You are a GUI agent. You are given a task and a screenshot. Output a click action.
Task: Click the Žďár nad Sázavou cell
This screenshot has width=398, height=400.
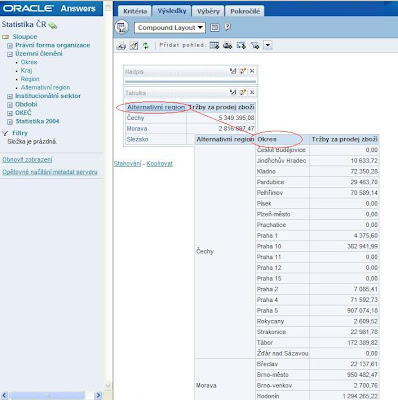282,353
